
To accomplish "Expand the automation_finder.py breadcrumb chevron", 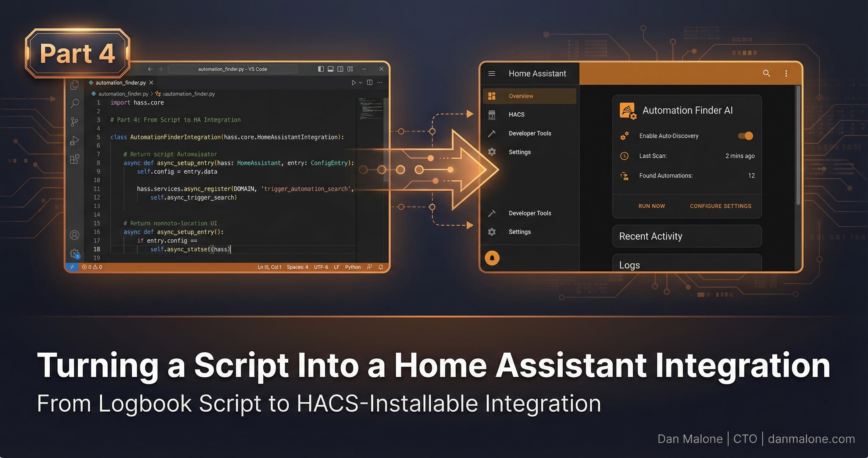I will click(x=152, y=93).
